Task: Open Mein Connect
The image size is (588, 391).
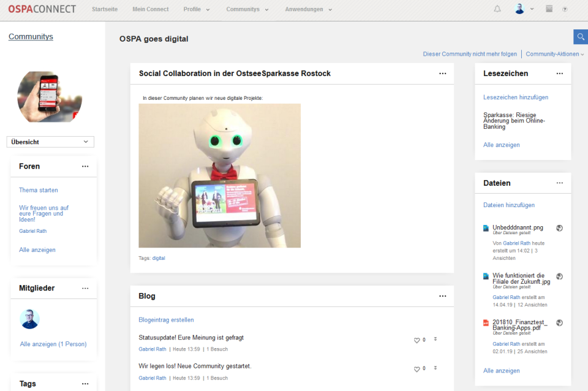Action: (x=151, y=9)
